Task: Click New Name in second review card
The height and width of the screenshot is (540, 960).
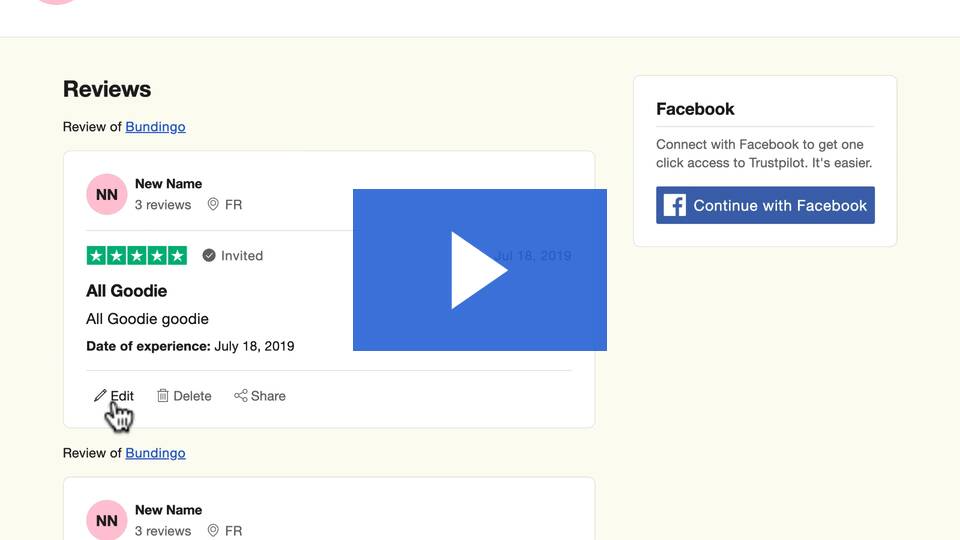Action: click(x=168, y=510)
